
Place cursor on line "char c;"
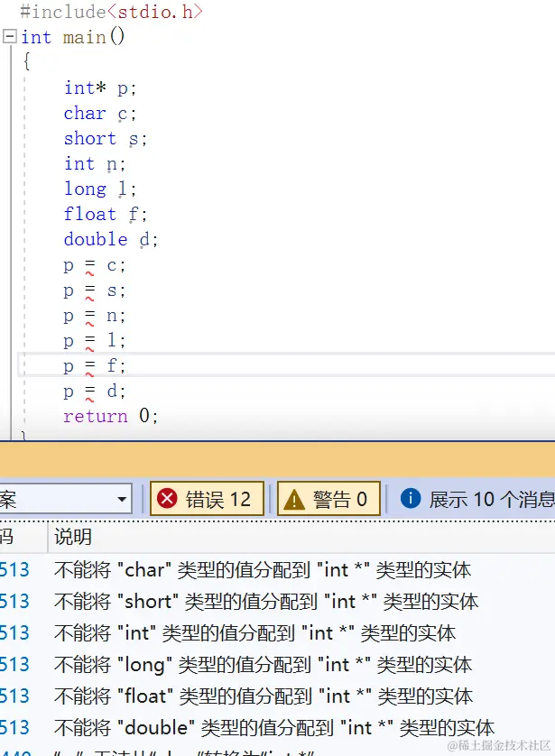click(x=100, y=114)
